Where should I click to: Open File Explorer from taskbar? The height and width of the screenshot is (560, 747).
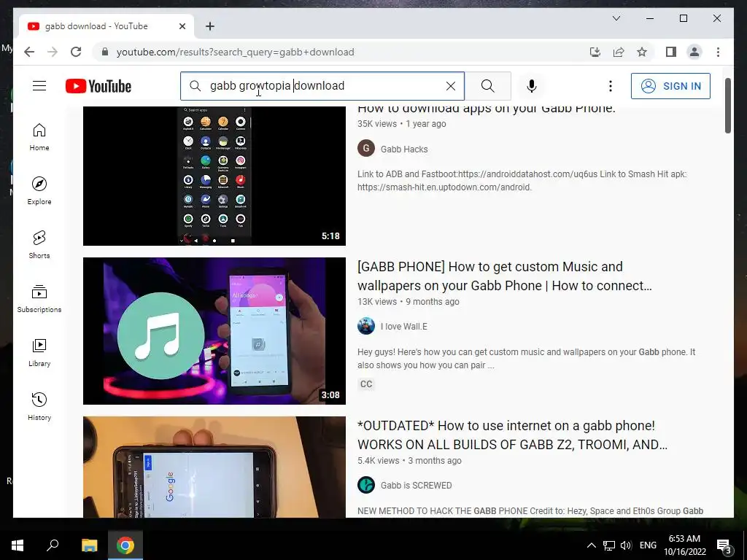89,545
